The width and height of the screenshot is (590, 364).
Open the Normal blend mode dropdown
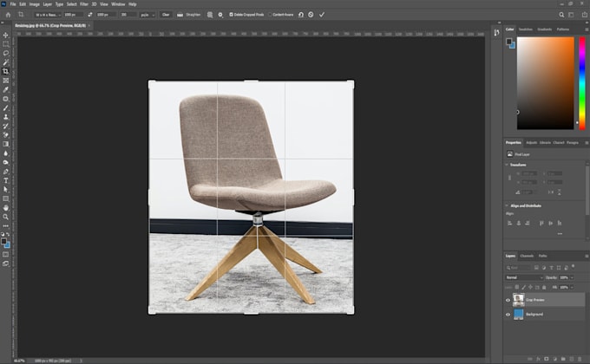click(524, 277)
